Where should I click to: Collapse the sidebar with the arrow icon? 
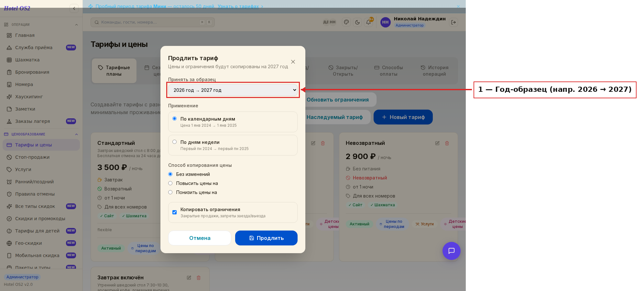(x=74, y=8)
